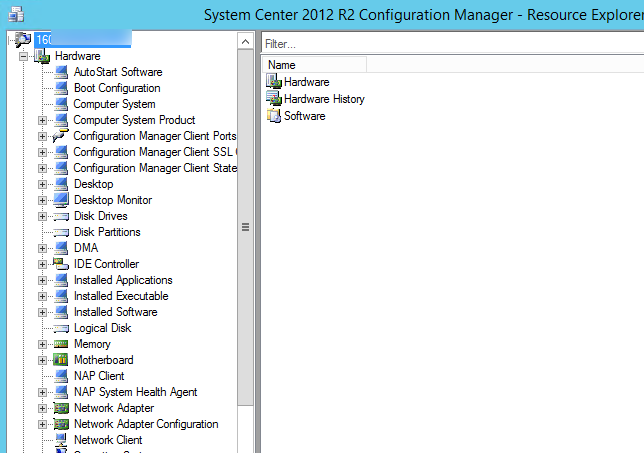
Task: Select the Installed Software tree label
Action: [115, 312]
